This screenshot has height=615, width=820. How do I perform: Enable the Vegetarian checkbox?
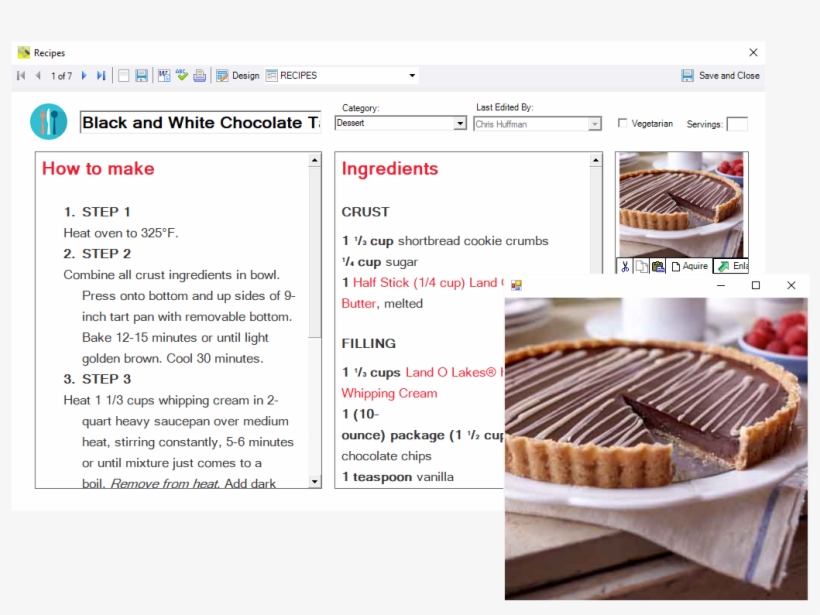(624, 123)
